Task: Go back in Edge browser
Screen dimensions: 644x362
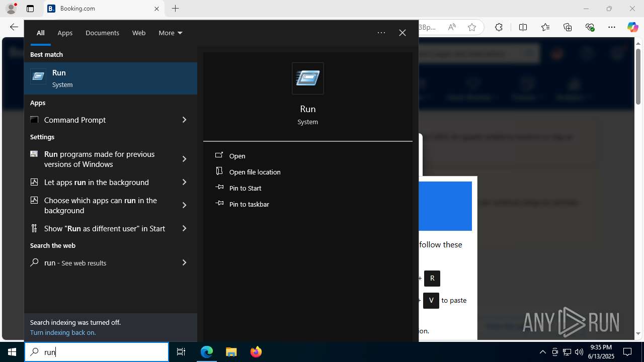Action: coord(14,27)
